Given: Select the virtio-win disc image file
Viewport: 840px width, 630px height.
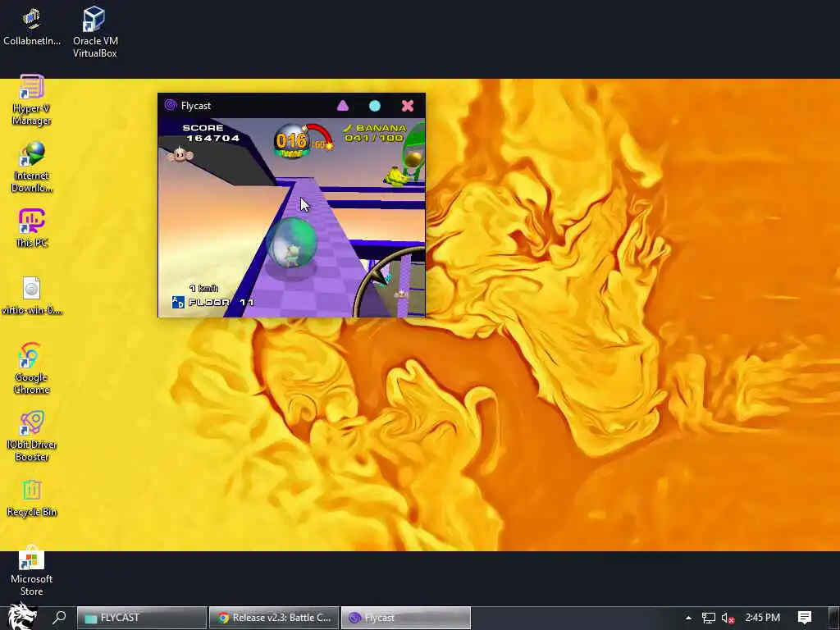Looking at the screenshot, I should click(x=32, y=295).
